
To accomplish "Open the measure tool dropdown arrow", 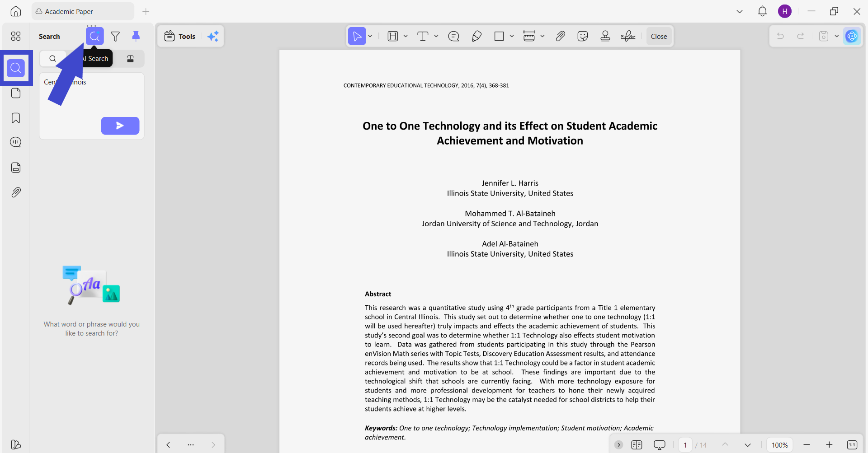I will [542, 36].
